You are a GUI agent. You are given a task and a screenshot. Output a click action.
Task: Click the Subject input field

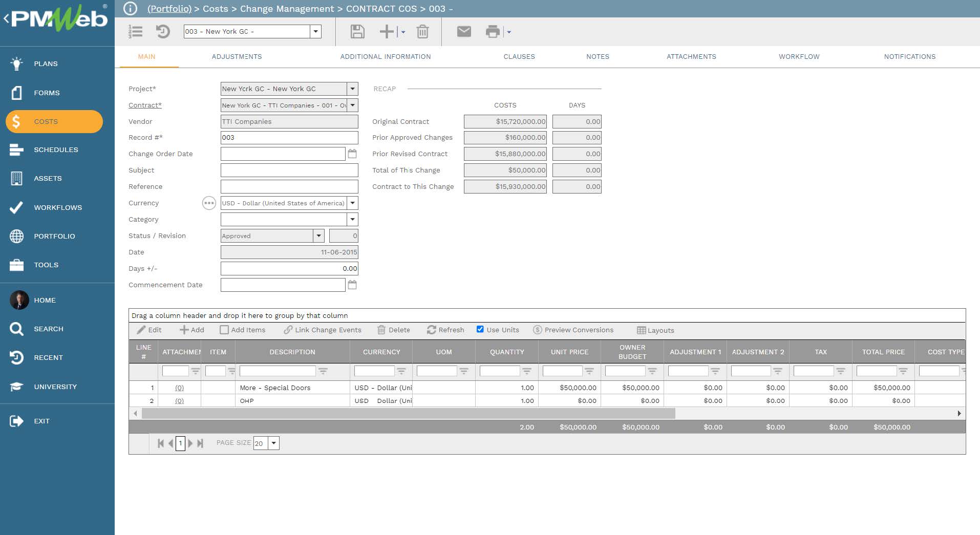coord(289,170)
